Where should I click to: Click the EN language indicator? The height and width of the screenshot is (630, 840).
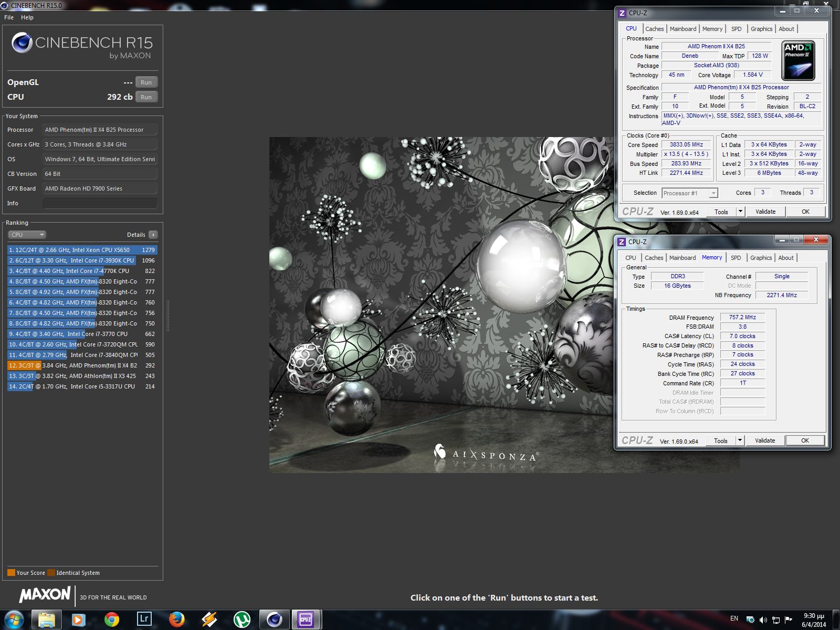pos(734,618)
